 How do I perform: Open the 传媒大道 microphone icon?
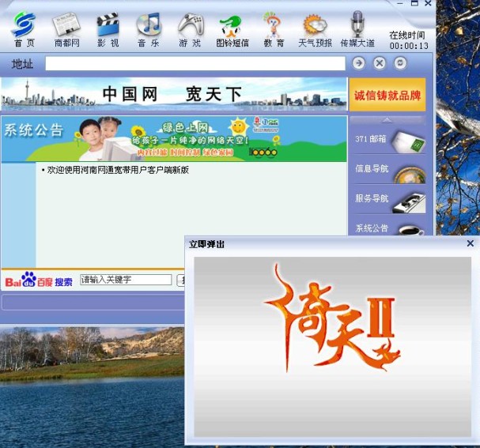point(357,30)
